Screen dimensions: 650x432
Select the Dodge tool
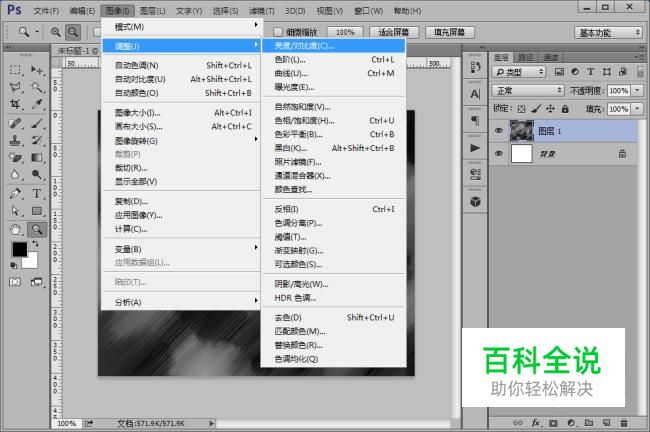37,175
